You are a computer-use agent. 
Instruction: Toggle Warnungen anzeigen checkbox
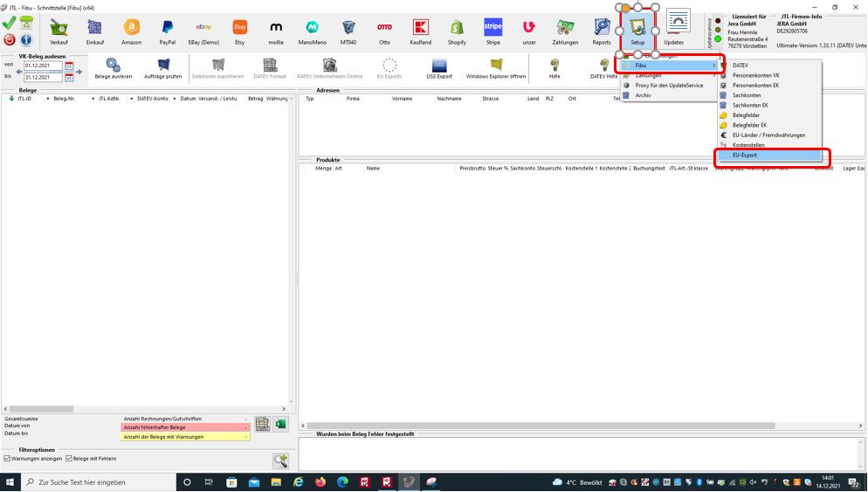[x=8, y=458]
